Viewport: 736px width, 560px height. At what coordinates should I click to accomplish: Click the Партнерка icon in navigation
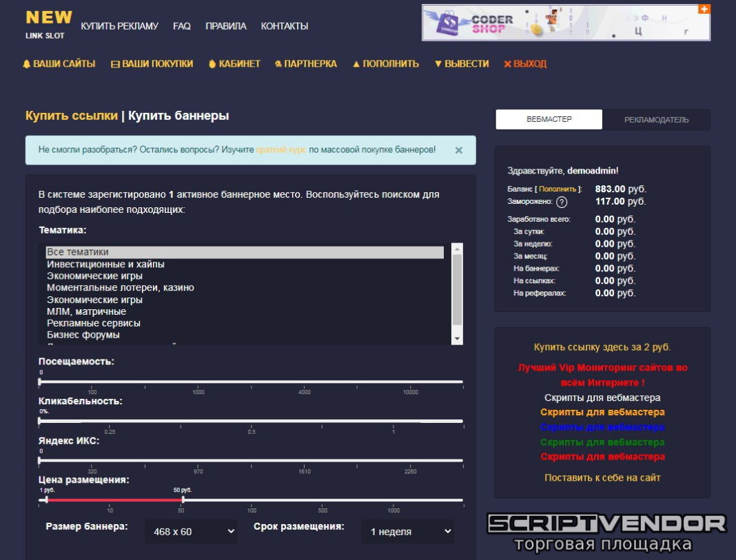(278, 64)
